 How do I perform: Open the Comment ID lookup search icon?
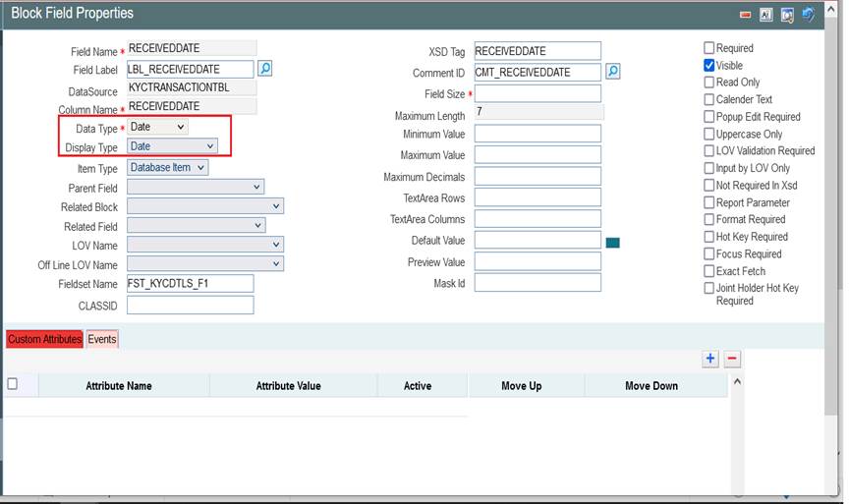pos(612,72)
